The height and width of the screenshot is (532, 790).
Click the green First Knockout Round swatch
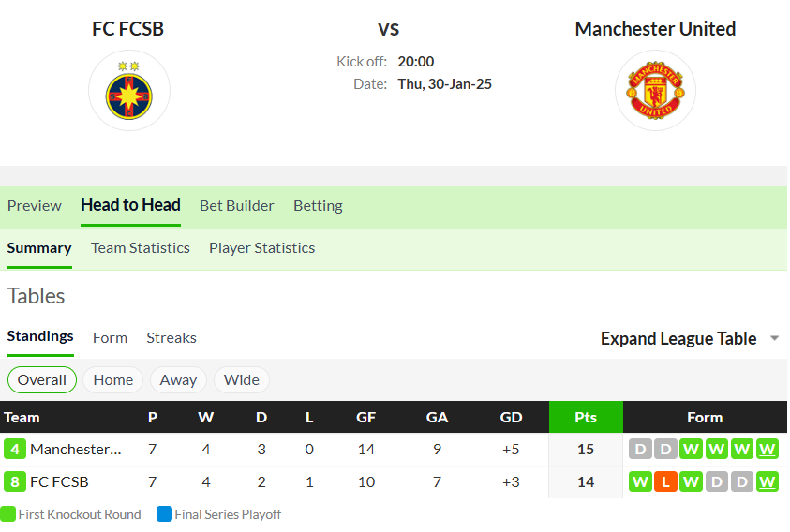pos(7,514)
